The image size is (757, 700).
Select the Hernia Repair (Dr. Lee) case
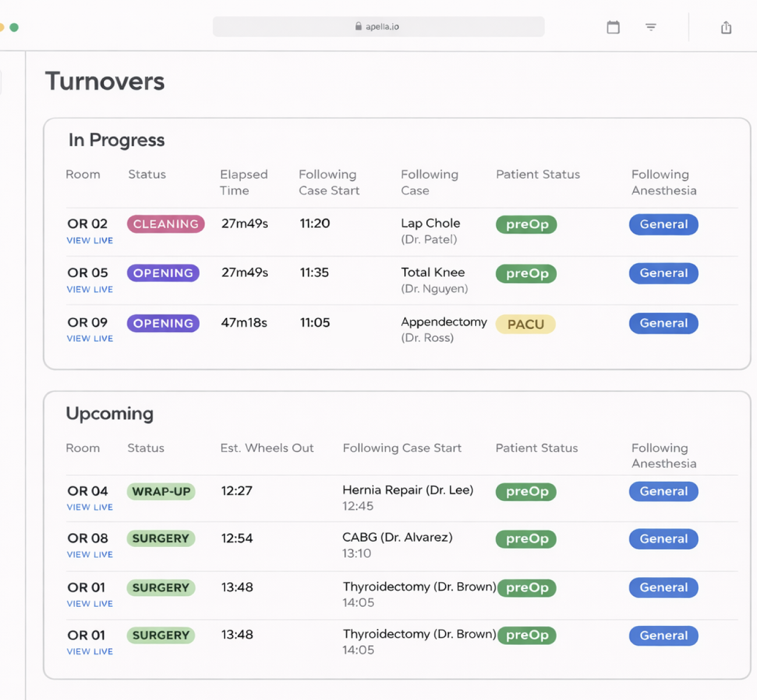click(x=408, y=490)
